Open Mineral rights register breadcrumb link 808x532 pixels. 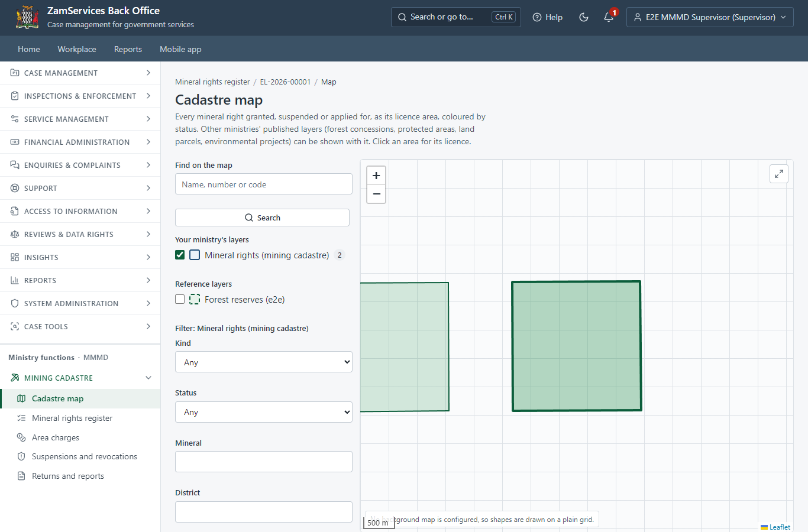212,82
